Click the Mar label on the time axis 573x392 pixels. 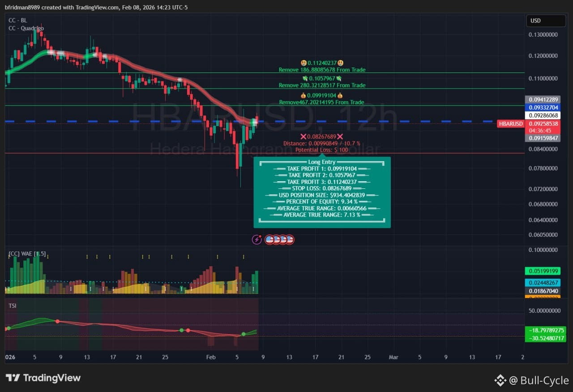point(393,357)
